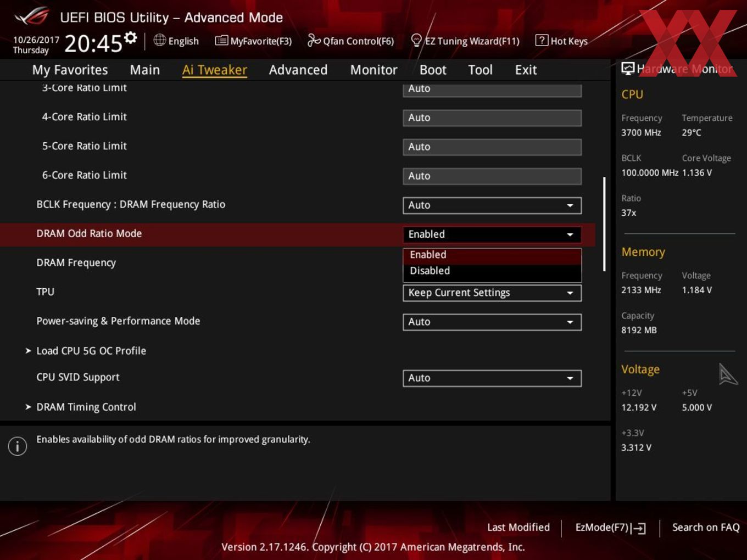This screenshot has width=747, height=560.
Task: Click the 6-Core Ratio Limit field
Action: [492, 176]
